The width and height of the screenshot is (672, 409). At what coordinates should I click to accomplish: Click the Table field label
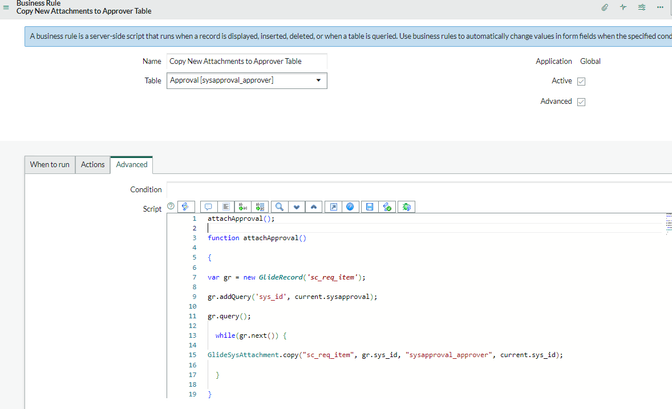pyautogui.click(x=153, y=81)
